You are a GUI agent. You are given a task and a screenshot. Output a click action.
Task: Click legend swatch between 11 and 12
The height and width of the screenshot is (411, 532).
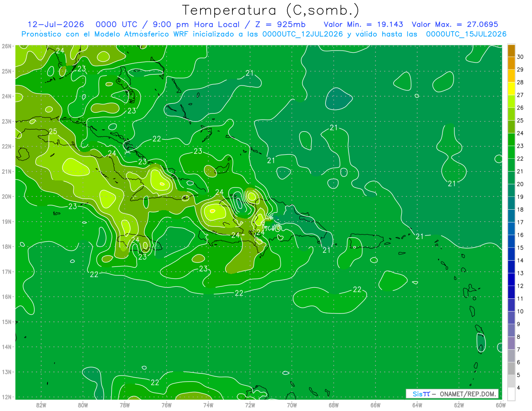511,292
